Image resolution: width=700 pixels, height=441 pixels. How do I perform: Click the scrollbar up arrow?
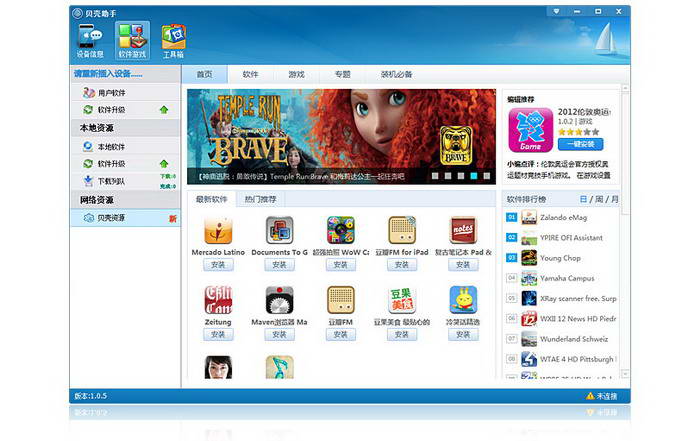pyautogui.click(x=625, y=88)
